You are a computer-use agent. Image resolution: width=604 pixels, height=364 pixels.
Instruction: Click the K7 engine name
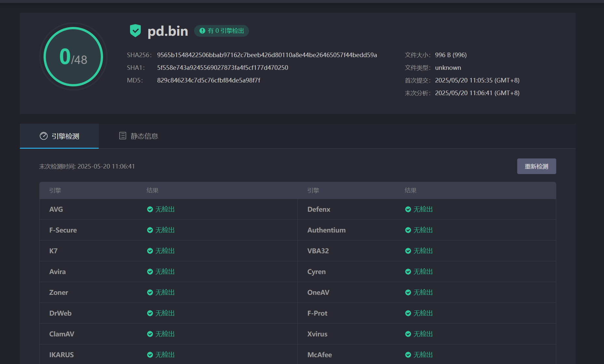53,251
